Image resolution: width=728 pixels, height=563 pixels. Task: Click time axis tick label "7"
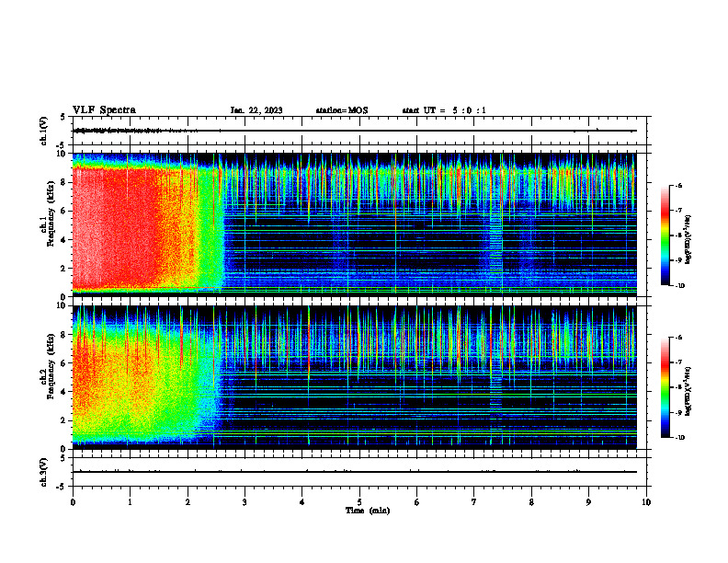[474, 502]
